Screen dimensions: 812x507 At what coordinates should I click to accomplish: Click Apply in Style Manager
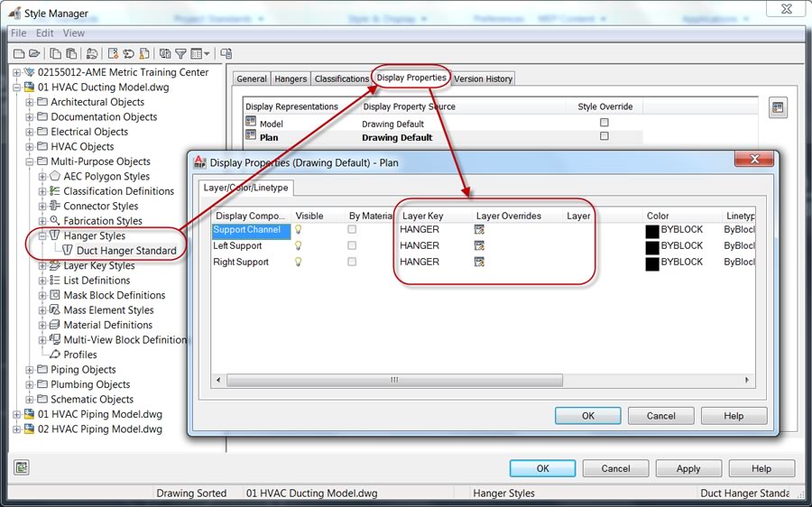pos(688,468)
